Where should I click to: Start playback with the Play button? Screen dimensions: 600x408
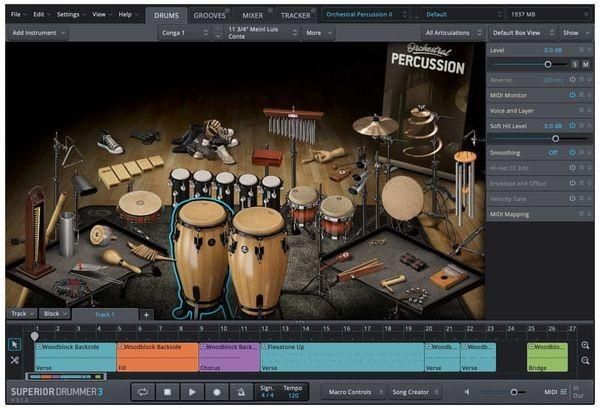[192, 392]
